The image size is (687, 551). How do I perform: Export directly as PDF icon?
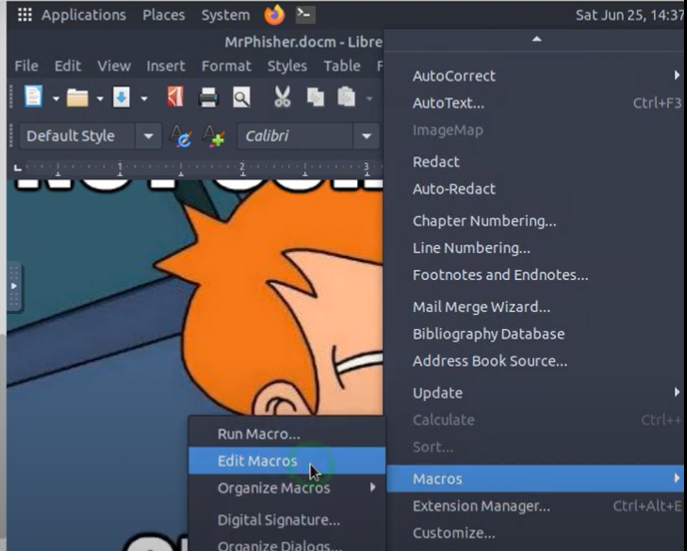tap(175, 97)
